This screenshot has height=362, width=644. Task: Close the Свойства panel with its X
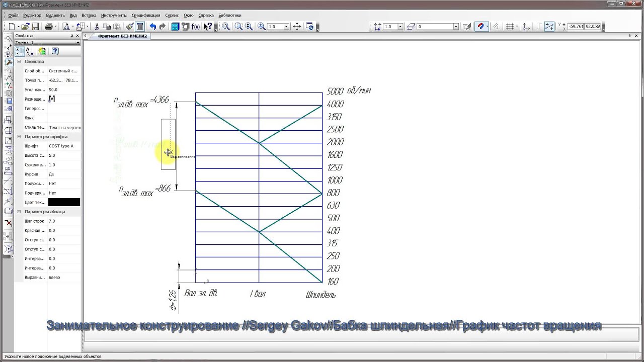point(78,36)
